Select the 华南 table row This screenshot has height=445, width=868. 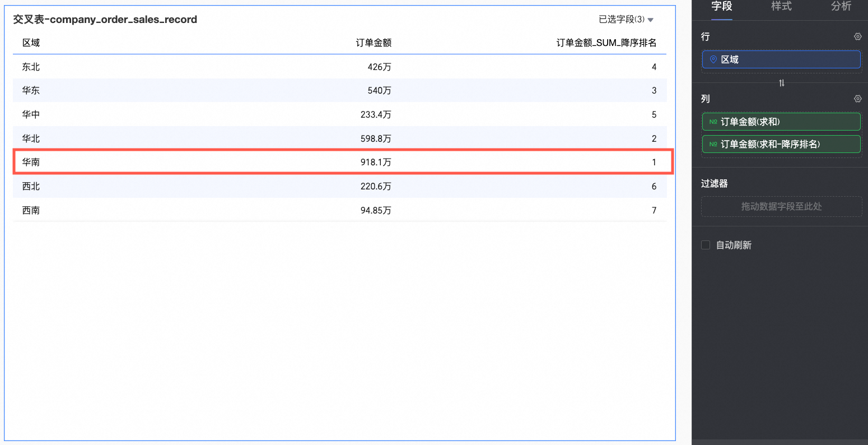(x=339, y=162)
